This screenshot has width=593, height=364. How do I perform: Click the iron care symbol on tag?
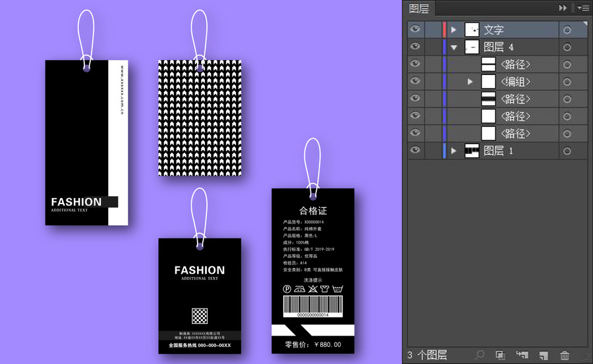(x=300, y=289)
